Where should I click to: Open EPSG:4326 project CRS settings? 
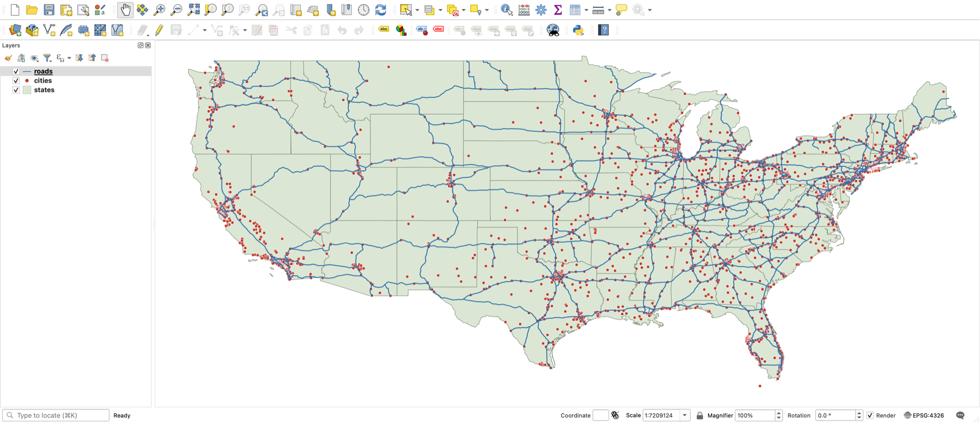[924, 415]
